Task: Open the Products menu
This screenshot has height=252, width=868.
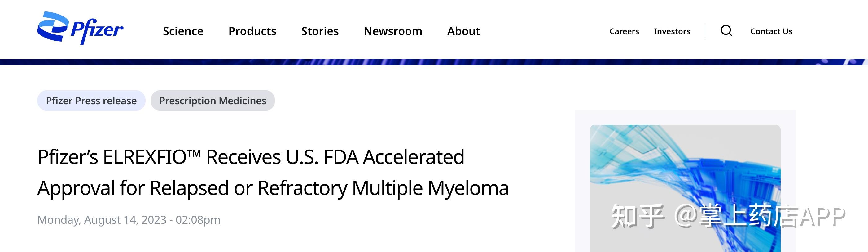Action: (252, 31)
